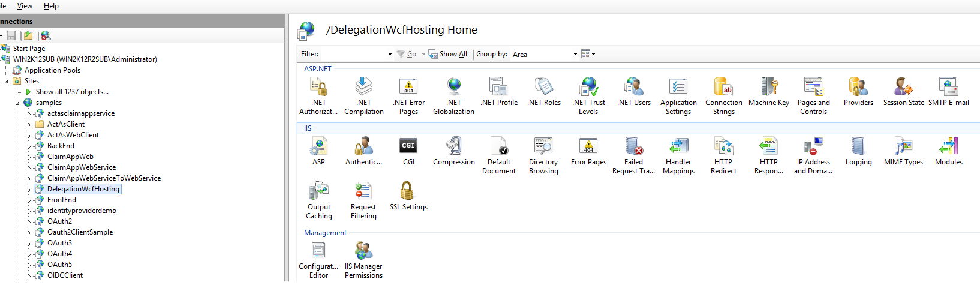The image size is (980, 285).
Task: Expand the OAuth2 application node
Action: click(28, 221)
